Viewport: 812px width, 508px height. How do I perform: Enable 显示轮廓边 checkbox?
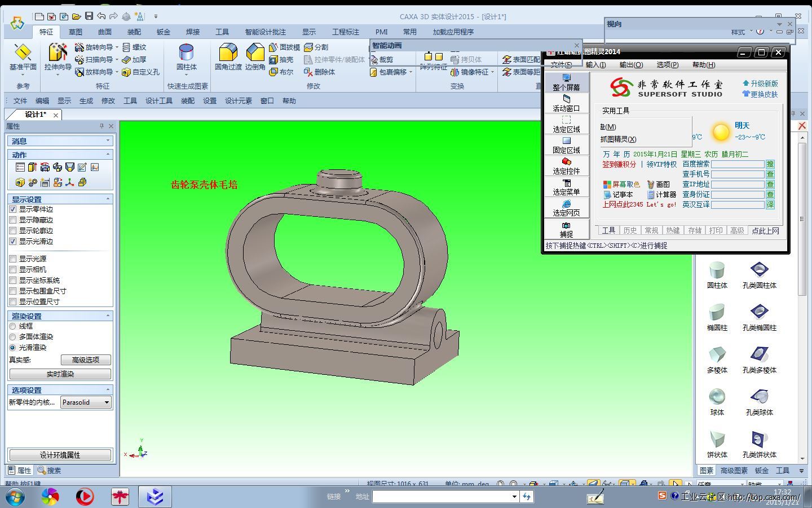12,231
